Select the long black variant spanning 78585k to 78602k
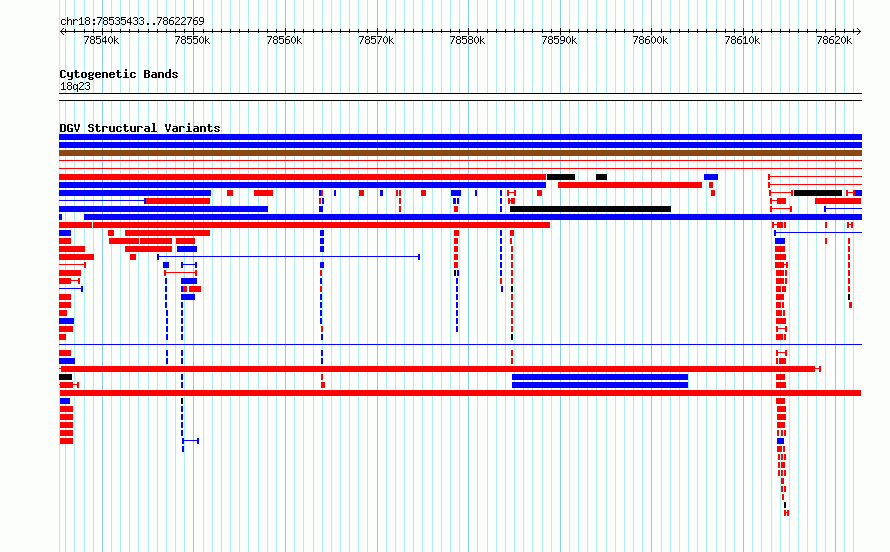This screenshot has width=890, height=552. click(x=590, y=209)
